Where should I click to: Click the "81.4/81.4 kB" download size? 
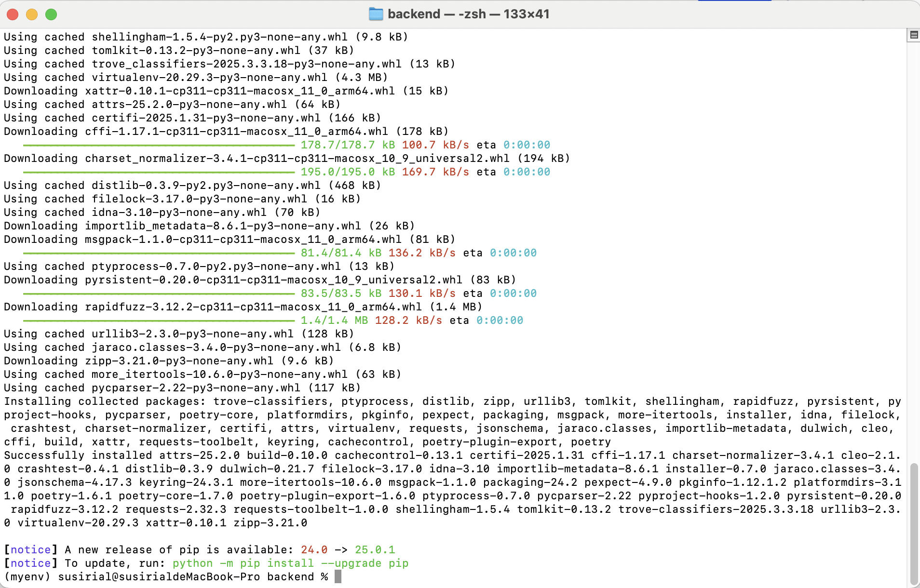pos(341,253)
